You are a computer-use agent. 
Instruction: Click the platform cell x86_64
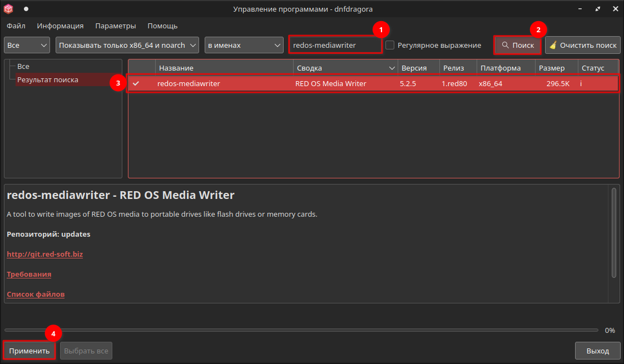(491, 83)
